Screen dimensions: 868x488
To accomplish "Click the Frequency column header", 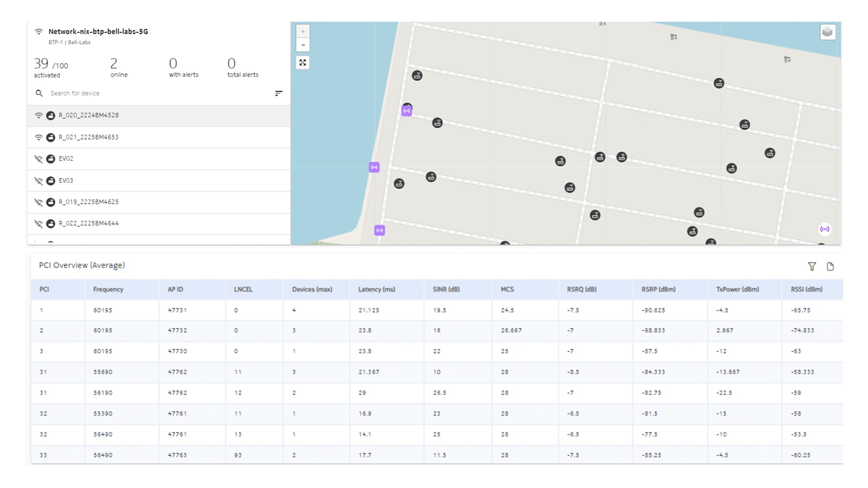I will tap(108, 289).
